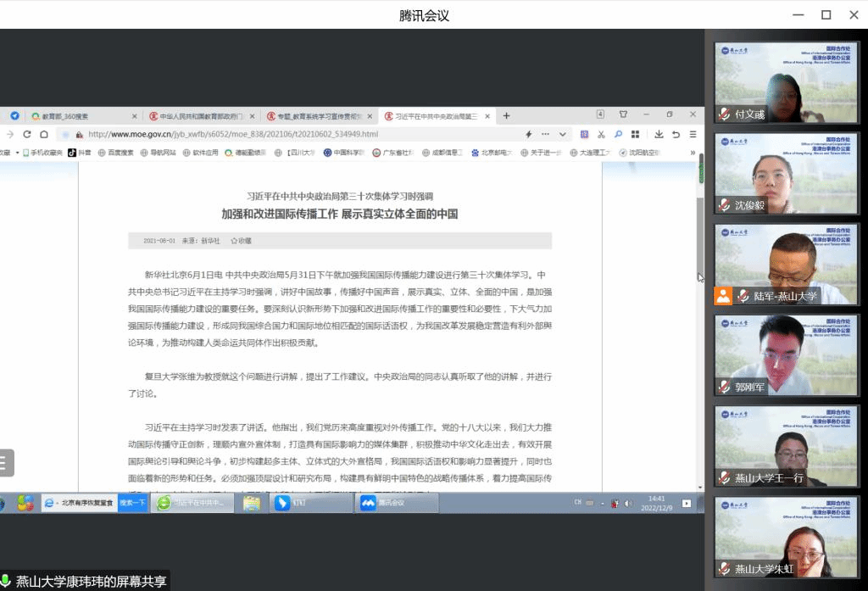868x591 pixels.
Task: Open the 360 browser taskbar item
Action: pyautogui.click(x=194, y=503)
